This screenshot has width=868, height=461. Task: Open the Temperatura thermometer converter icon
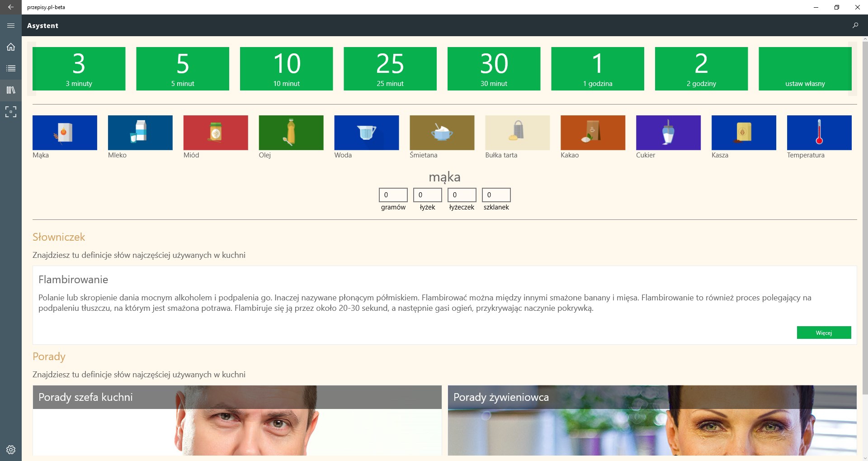click(819, 133)
